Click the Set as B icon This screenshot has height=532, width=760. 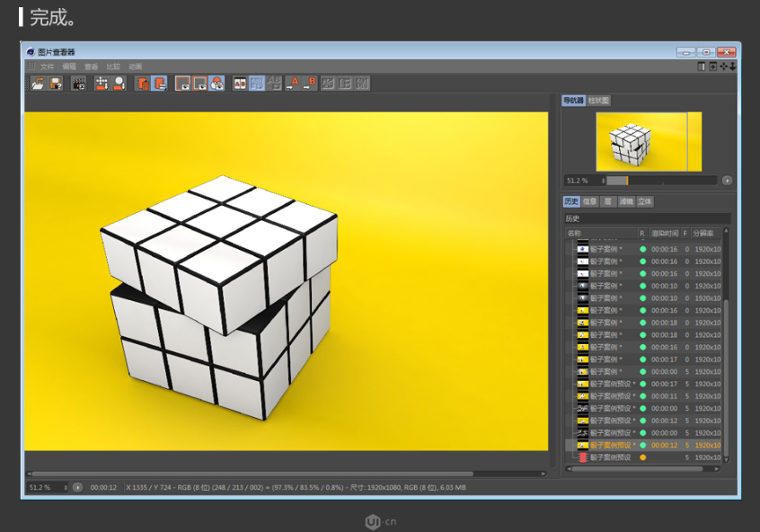[x=310, y=84]
